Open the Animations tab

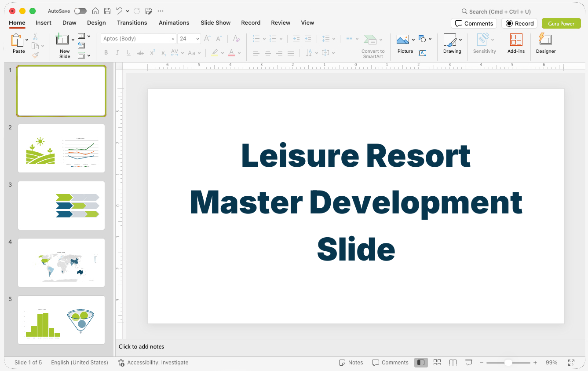pos(174,23)
